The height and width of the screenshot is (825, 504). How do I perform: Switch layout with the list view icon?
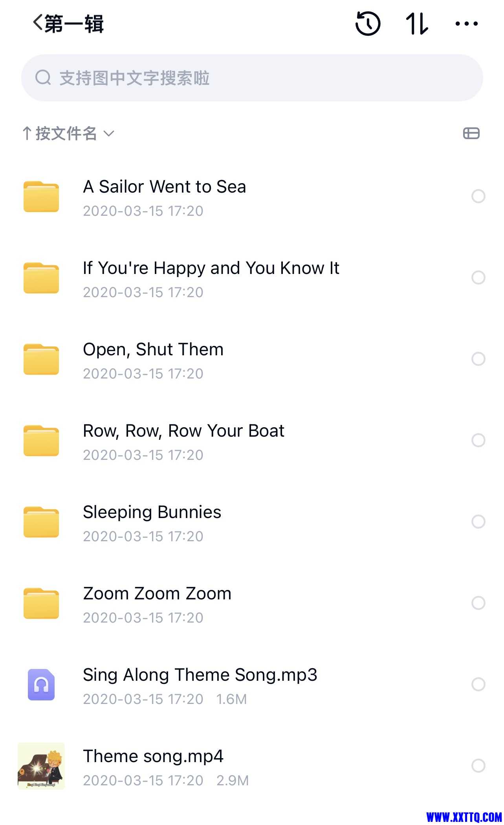tap(471, 134)
